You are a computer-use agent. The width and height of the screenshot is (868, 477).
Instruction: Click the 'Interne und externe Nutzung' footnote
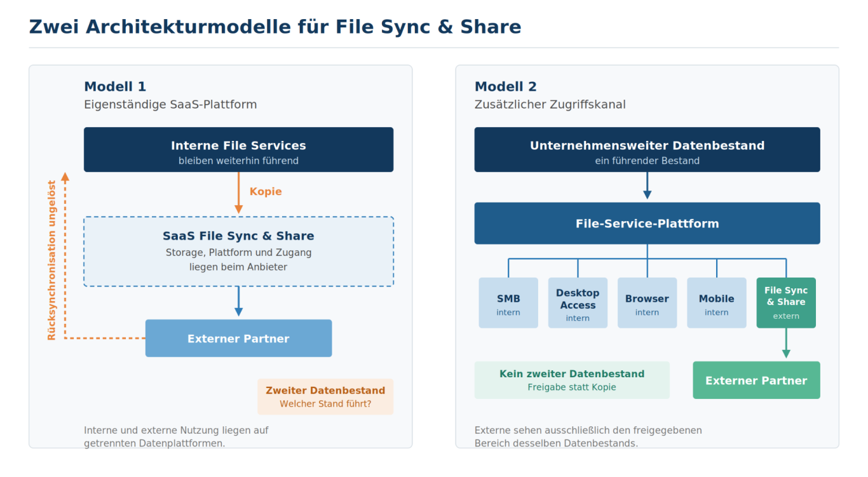(176, 436)
